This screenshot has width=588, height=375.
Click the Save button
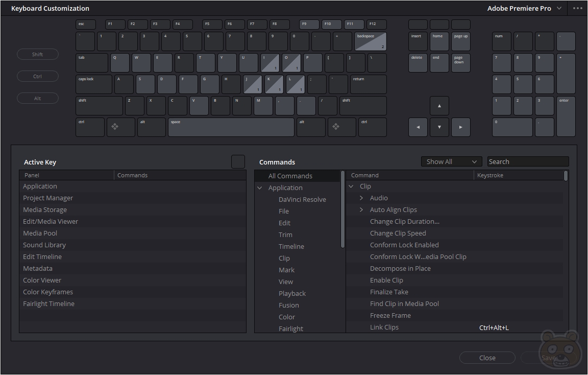[x=548, y=358]
